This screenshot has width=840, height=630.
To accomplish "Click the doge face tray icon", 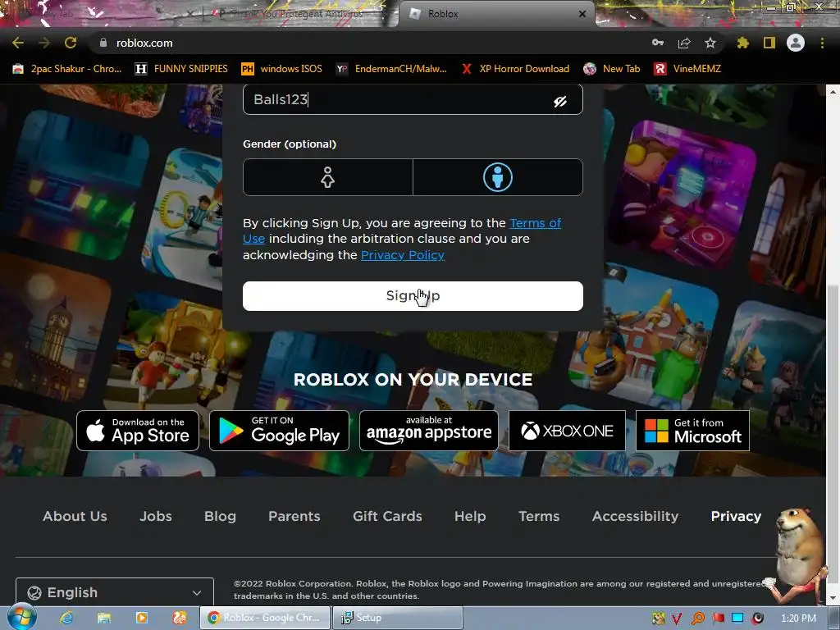I will 658,619.
